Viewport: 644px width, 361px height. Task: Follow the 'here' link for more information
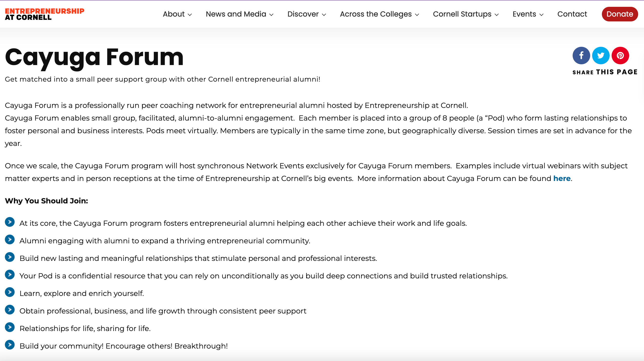coord(562,179)
